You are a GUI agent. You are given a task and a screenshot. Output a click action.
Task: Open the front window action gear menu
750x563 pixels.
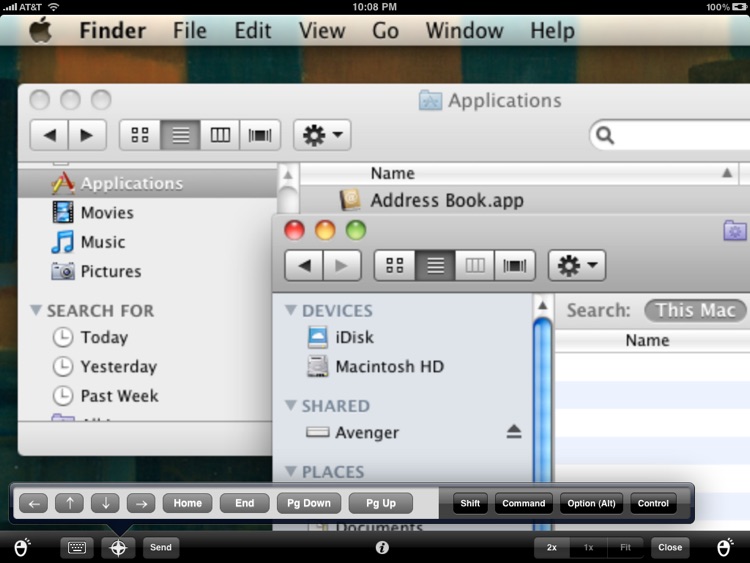tap(577, 265)
